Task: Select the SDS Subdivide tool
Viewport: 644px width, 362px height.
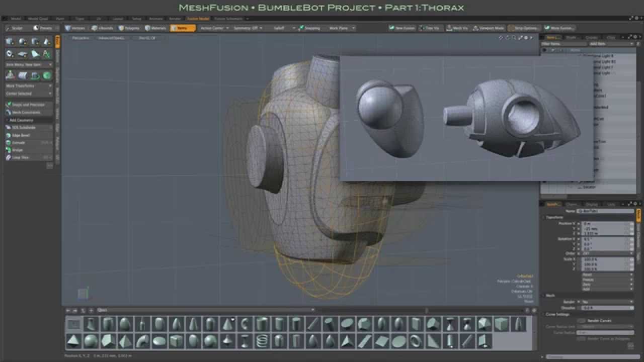Action: click(29, 128)
